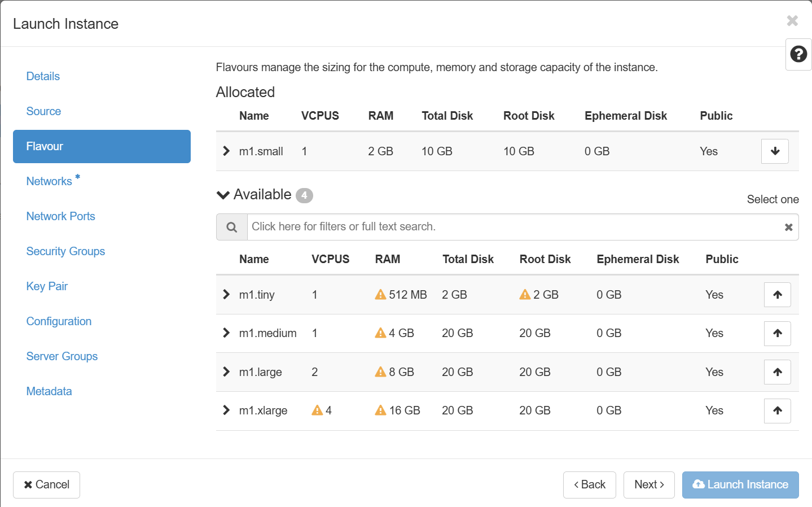
Task: Allocate m1.xlarge flavour with up arrow
Action: tap(777, 410)
